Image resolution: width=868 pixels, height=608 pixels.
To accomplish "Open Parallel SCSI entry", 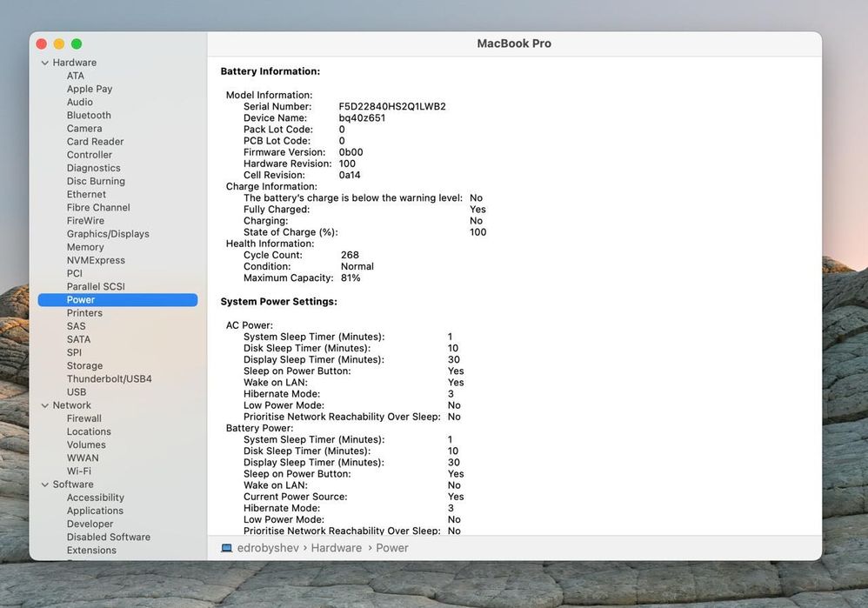I will [96, 287].
